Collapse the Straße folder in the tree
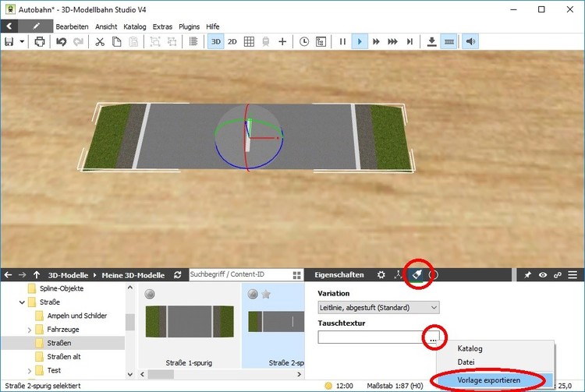 (x=22, y=302)
